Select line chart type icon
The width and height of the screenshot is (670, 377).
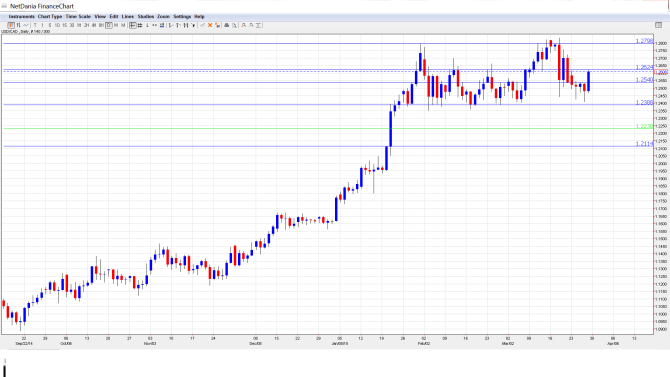click(26, 26)
